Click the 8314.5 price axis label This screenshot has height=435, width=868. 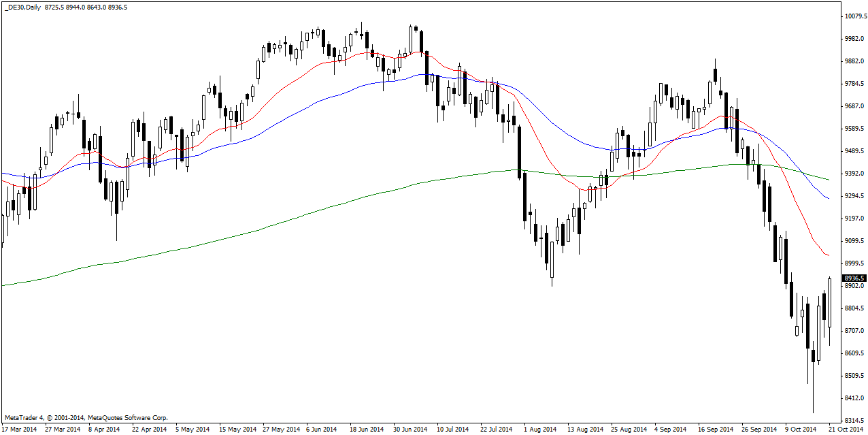pyautogui.click(x=854, y=421)
